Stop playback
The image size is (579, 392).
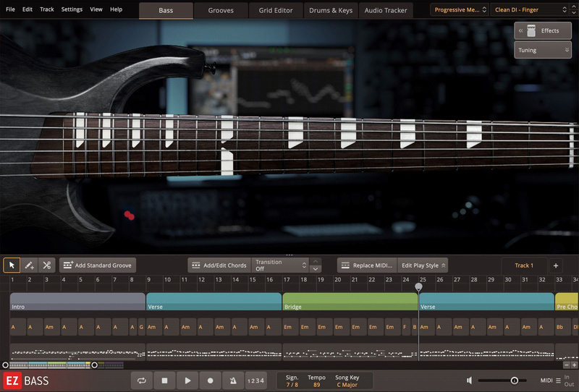click(165, 380)
